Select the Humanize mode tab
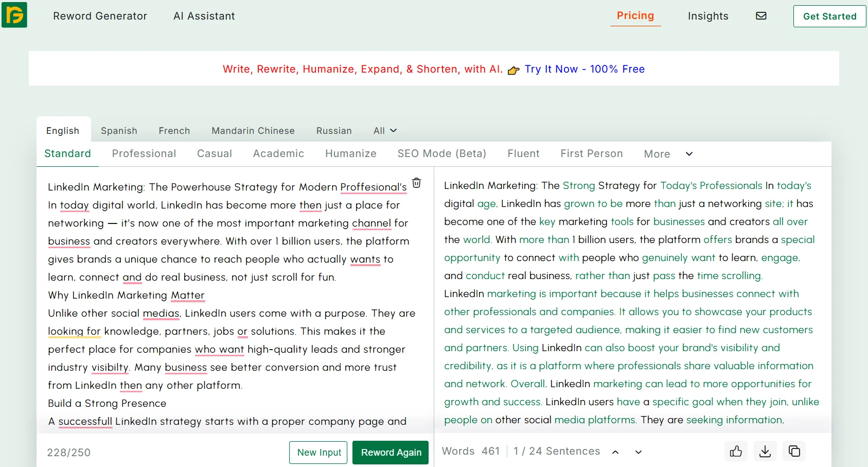Screen dimensions: 868x467 [350, 153]
